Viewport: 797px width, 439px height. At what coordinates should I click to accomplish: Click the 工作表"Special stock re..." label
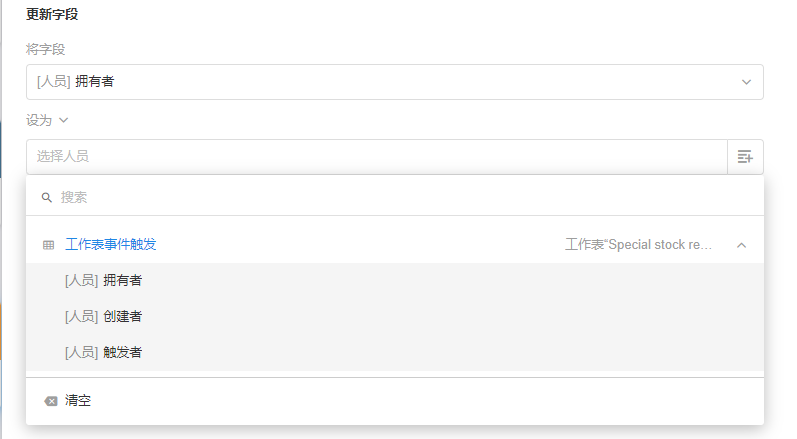[638, 245]
